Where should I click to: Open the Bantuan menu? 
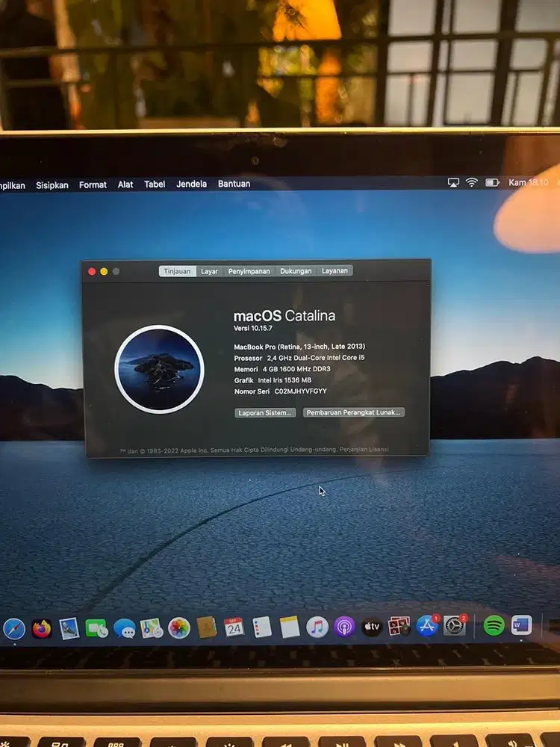[x=234, y=184]
